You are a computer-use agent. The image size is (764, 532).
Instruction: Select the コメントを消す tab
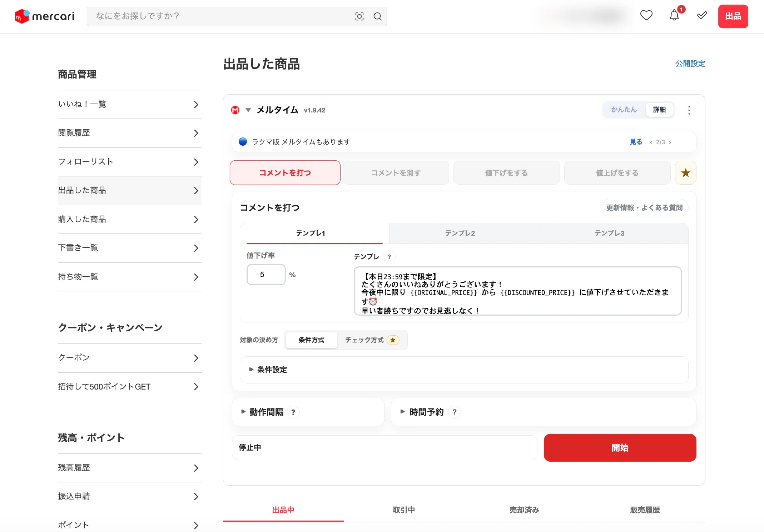pyautogui.click(x=396, y=173)
